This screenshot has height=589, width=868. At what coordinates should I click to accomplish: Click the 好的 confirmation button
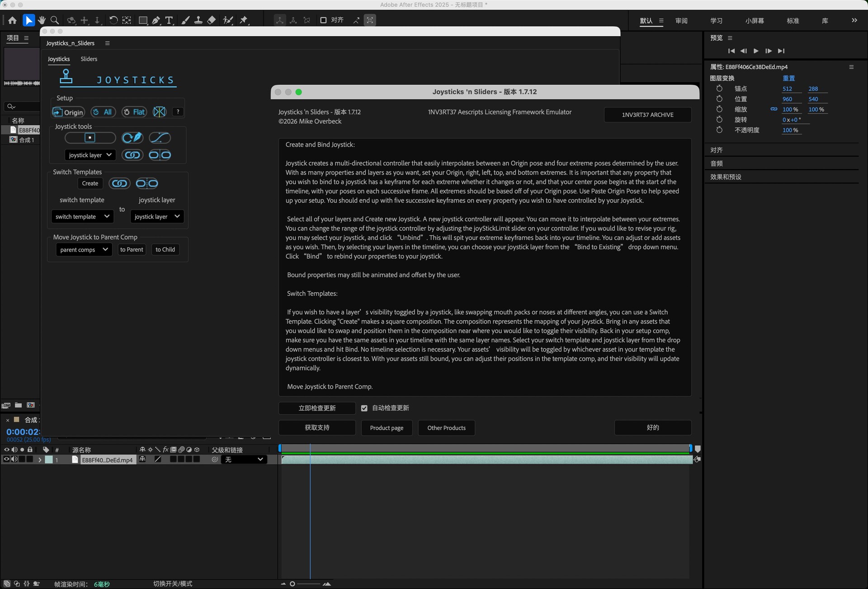(x=652, y=427)
